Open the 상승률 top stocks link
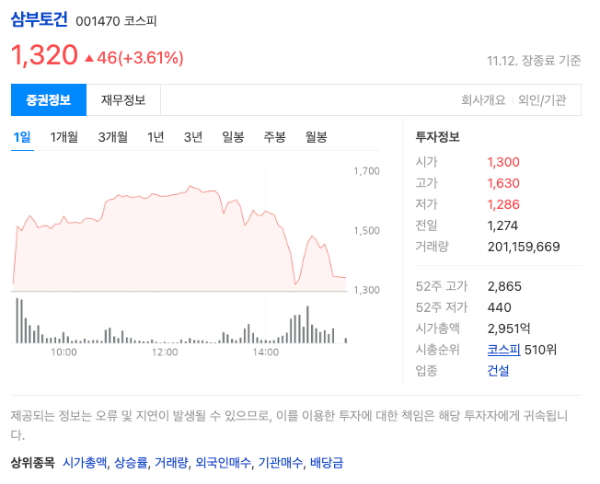The image size is (600, 484). pos(131,463)
